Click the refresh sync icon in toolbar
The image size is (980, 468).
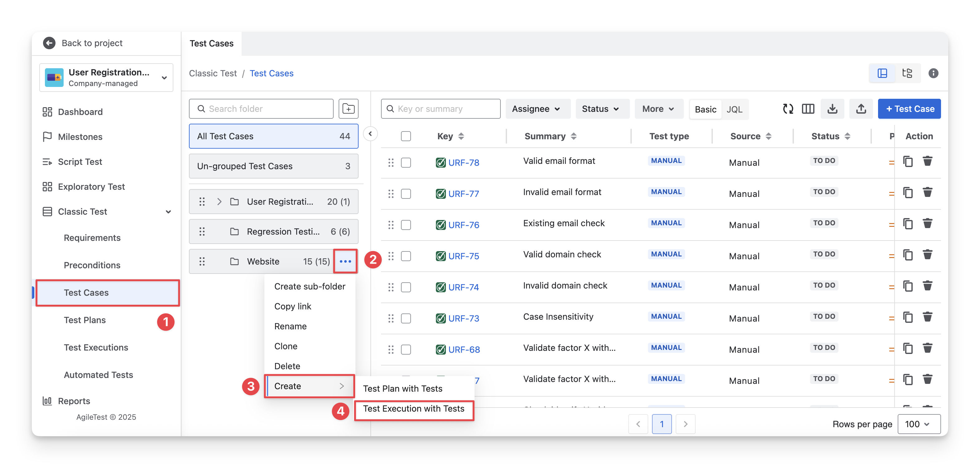[x=788, y=109]
